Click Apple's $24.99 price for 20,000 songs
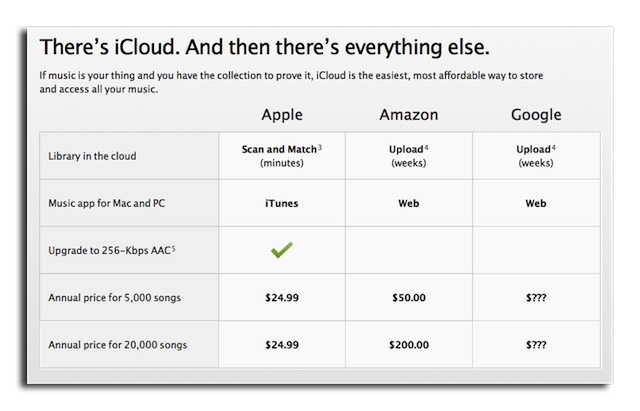The width and height of the screenshot is (640, 411). coord(282,345)
